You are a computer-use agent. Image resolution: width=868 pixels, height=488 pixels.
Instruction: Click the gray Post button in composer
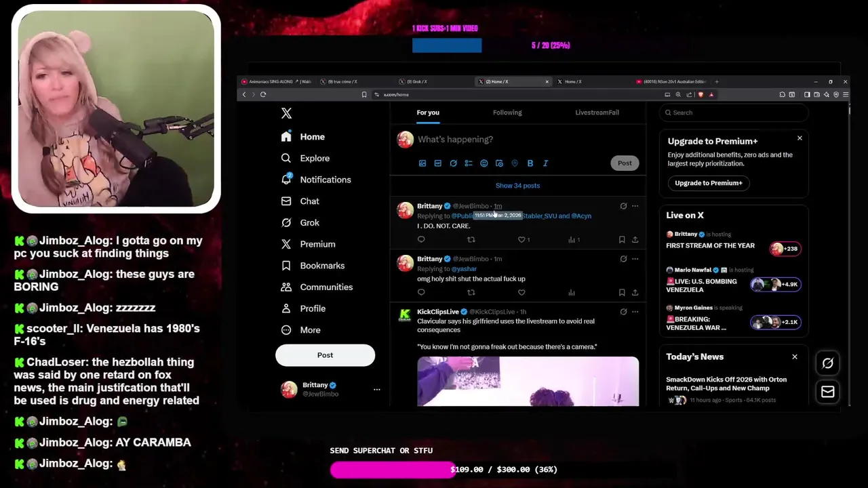coord(625,163)
